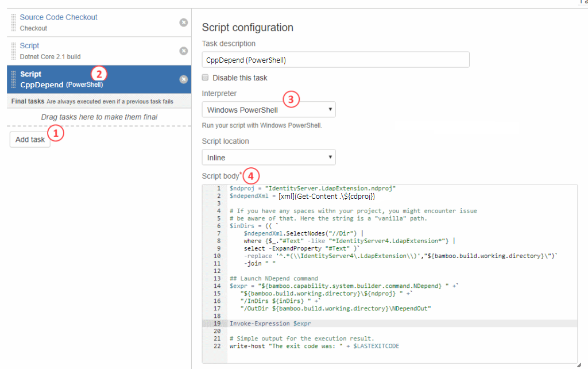Viewport: 588px width, 369px height.
Task: Select the Source Code Checkout task
Action: [x=59, y=17]
